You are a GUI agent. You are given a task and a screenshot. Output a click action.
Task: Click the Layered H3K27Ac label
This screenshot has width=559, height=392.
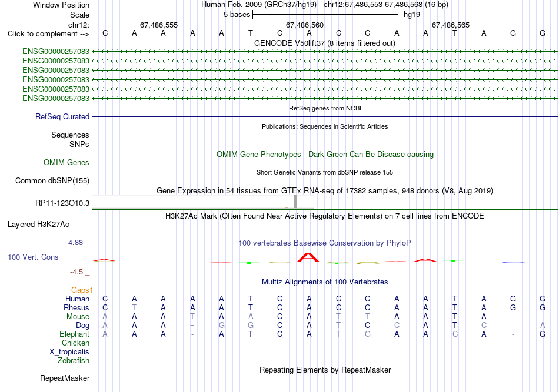[38, 225]
